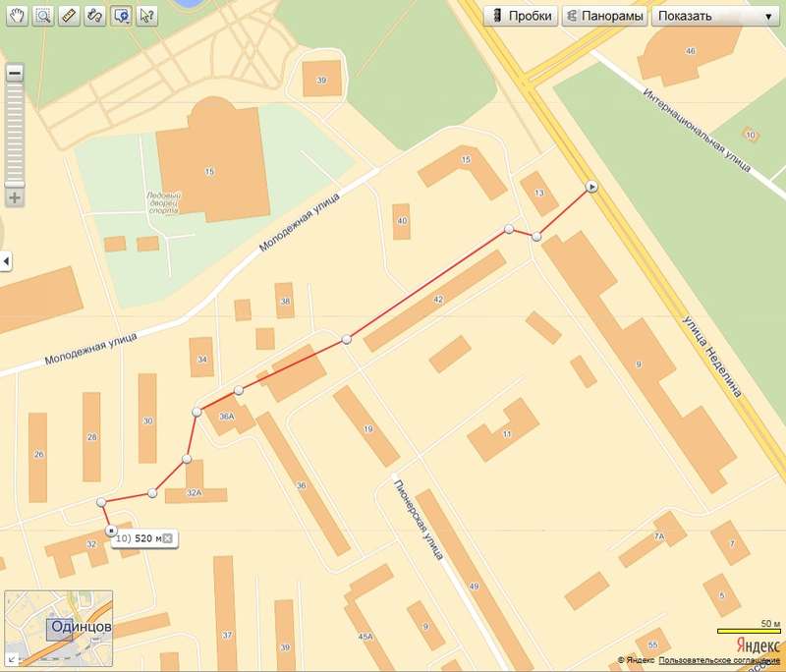This screenshot has height=672, width=786.
Task: Select the hand pan tool
Action: (x=17, y=16)
